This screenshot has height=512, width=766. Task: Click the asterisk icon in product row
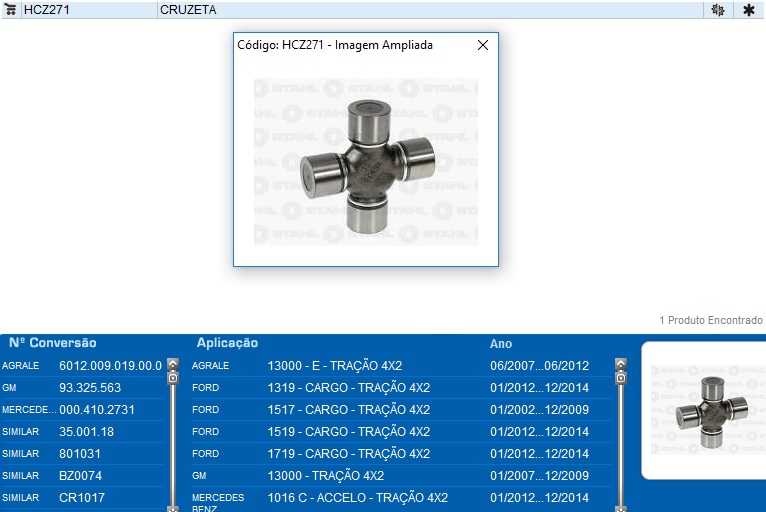pyautogui.click(x=748, y=10)
